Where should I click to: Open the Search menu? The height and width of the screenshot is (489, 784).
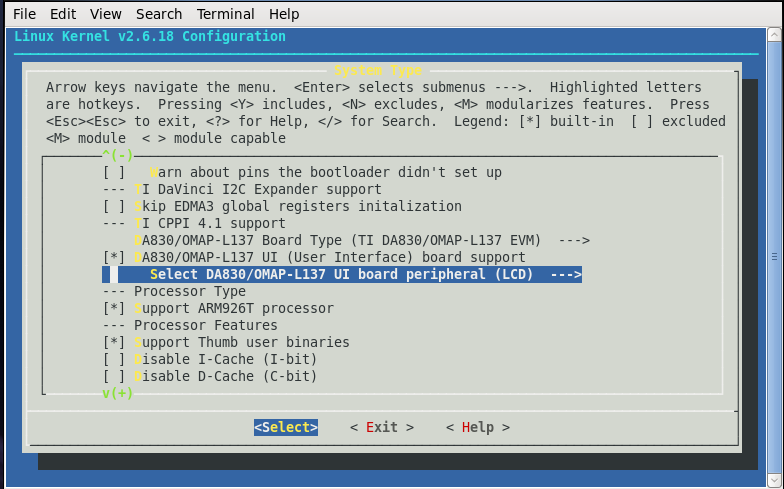pyautogui.click(x=159, y=14)
